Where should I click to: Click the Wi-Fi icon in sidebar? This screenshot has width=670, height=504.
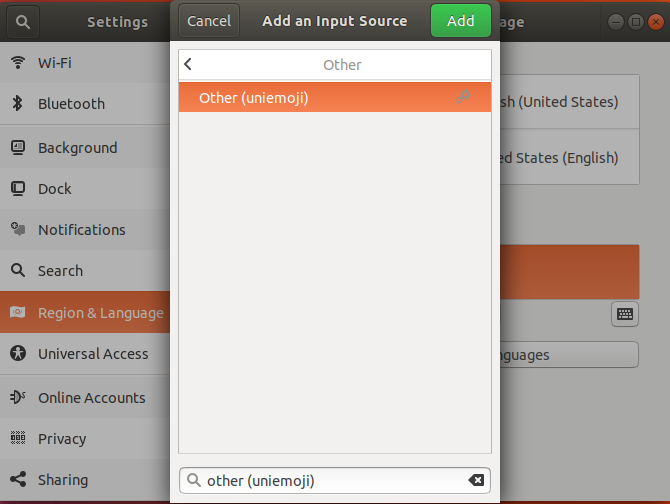click(17, 63)
